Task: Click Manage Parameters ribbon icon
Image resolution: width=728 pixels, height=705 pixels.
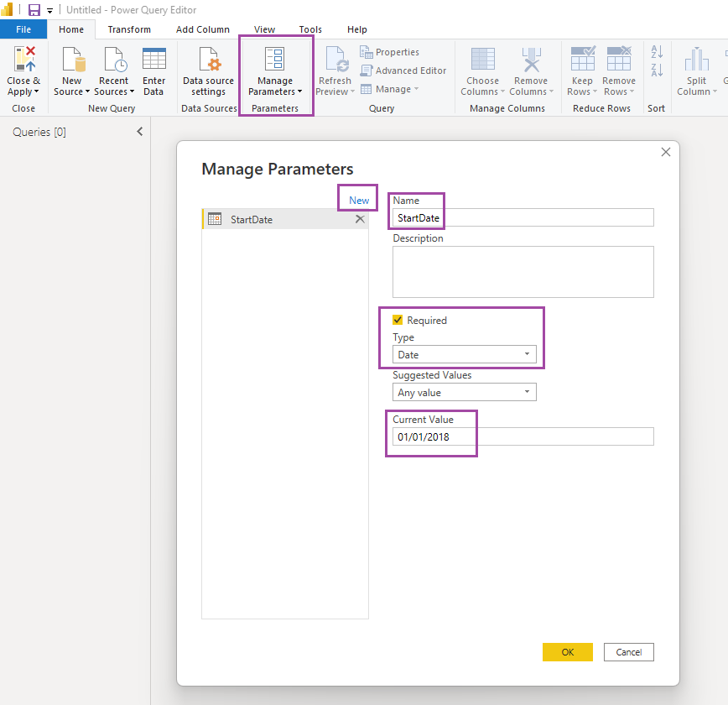Action: [275, 59]
